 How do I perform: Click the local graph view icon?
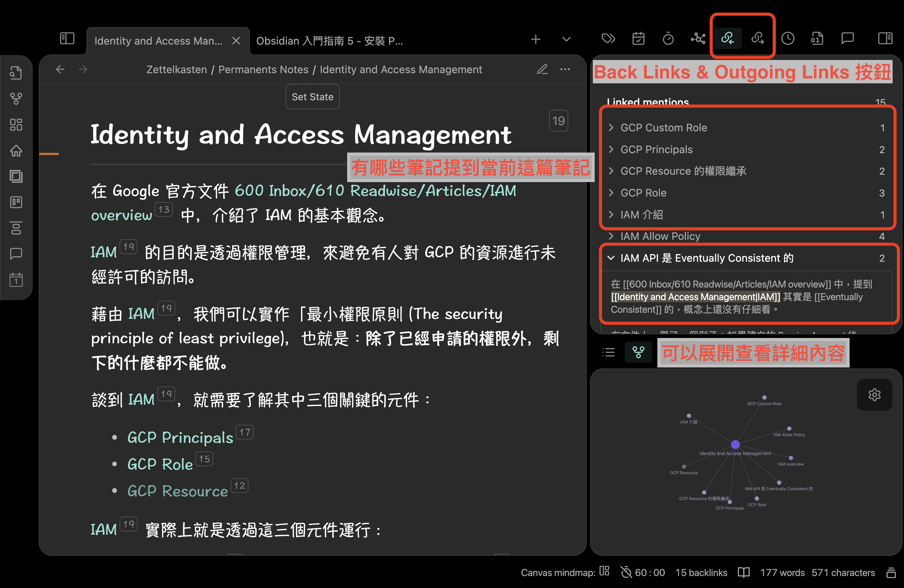point(636,355)
